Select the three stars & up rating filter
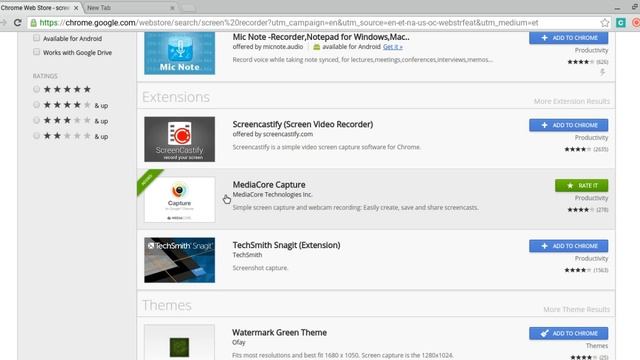The image size is (640, 360). click(x=36, y=120)
